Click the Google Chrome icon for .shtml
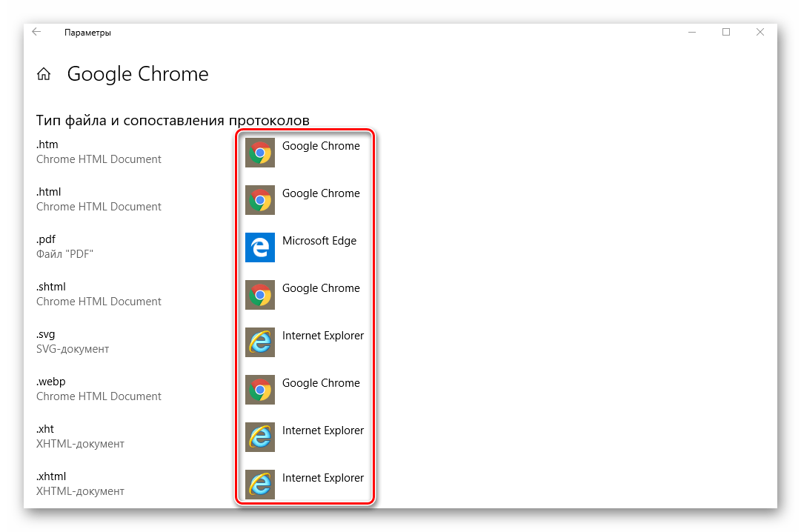The image size is (801, 532). [260, 295]
